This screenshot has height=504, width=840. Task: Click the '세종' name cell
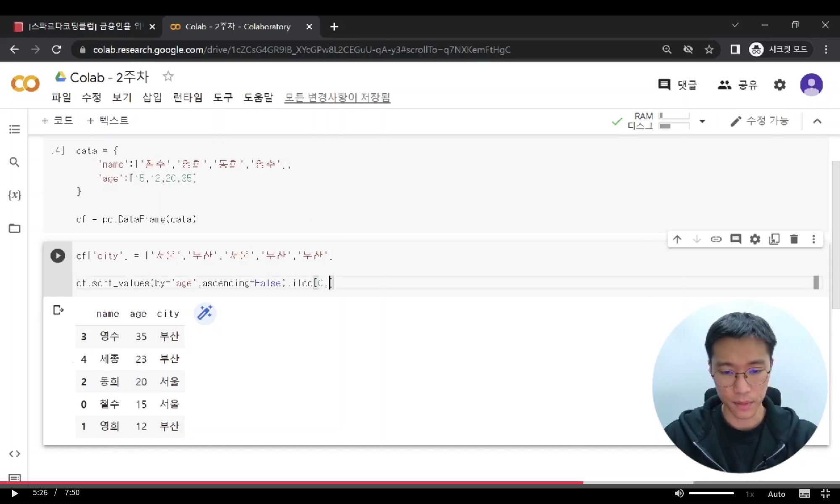(x=110, y=359)
